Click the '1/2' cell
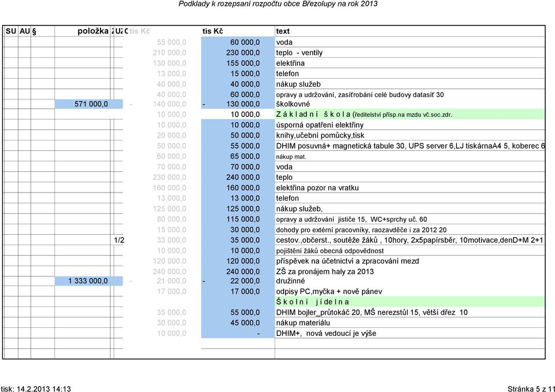Viewport: 555px width, 392px height. pyautogui.click(x=119, y=240)
